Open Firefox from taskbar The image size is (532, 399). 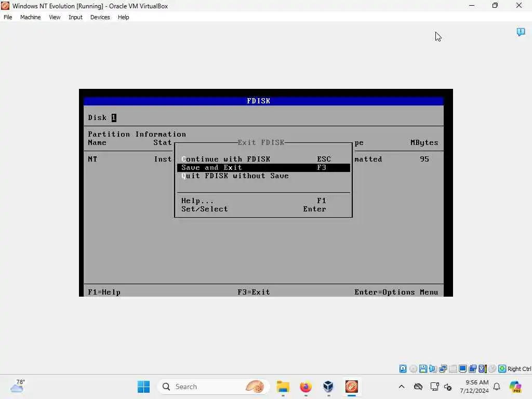click(x=305, y=387)
